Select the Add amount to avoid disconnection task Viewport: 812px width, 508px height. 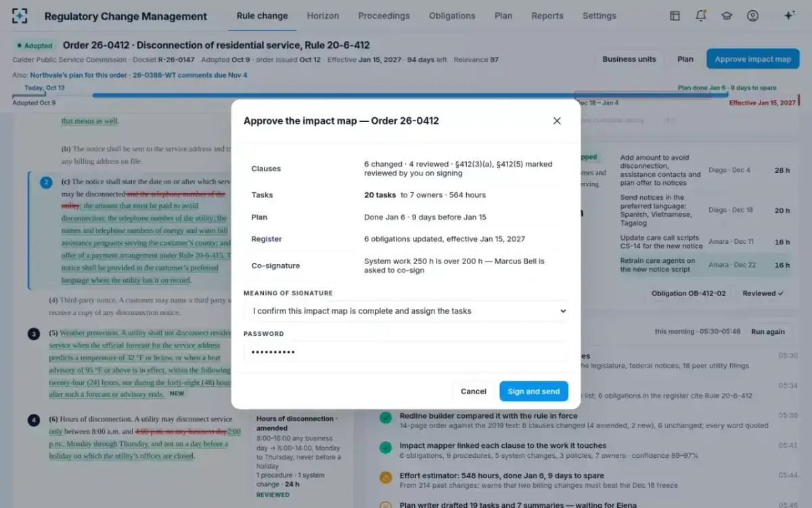[704, 170]
